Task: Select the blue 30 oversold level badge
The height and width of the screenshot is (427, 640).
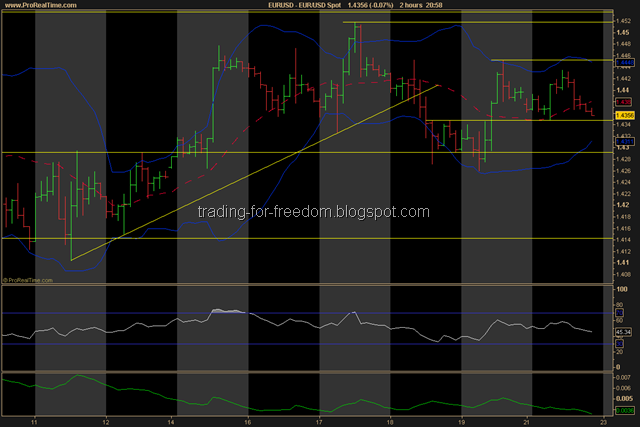Action: click(620, 344)
